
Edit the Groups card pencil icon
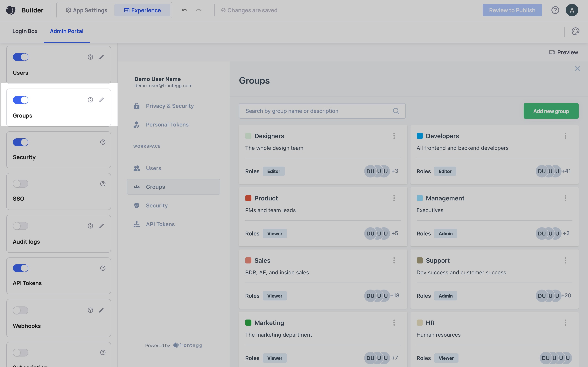pos(101,100)
